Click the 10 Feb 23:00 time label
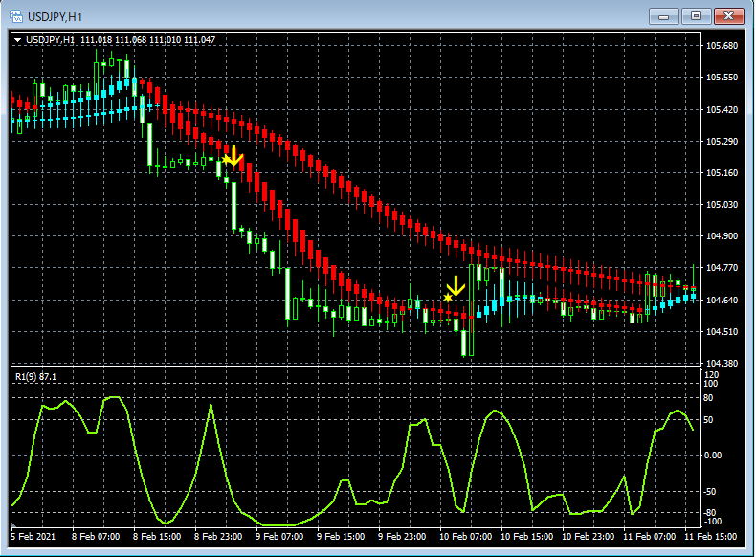The image size is (756, 557). pyautogui.click(x=588, y=537)
